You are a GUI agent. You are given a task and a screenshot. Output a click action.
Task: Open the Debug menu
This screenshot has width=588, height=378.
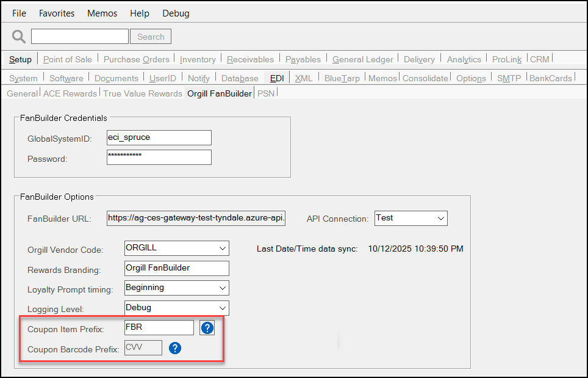pyautogui.click(x=176, y=13)
